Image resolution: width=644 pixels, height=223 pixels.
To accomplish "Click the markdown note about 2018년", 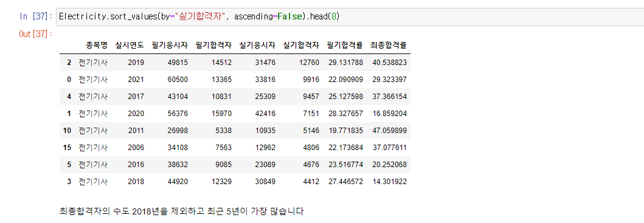I will click(182, 212).
